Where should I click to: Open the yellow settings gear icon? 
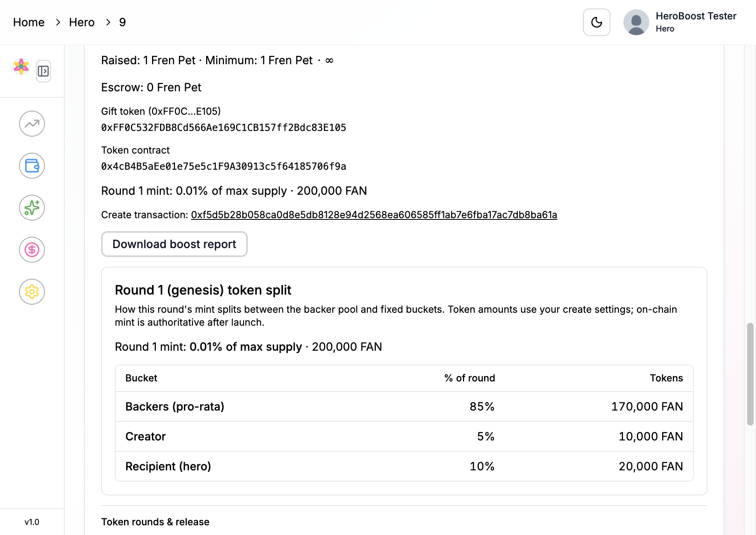32,292
